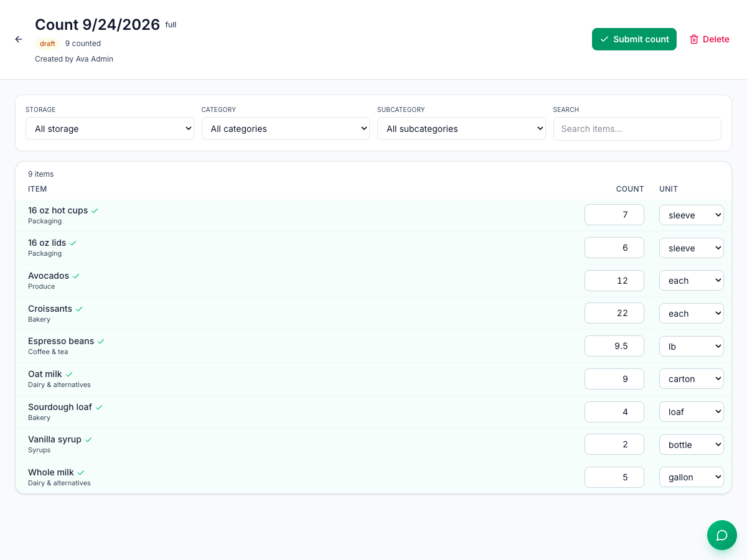Open the Subcategory filter dropdown
Image resolution: width=747 pixels, height=560 pixels.
pos(461,129)
